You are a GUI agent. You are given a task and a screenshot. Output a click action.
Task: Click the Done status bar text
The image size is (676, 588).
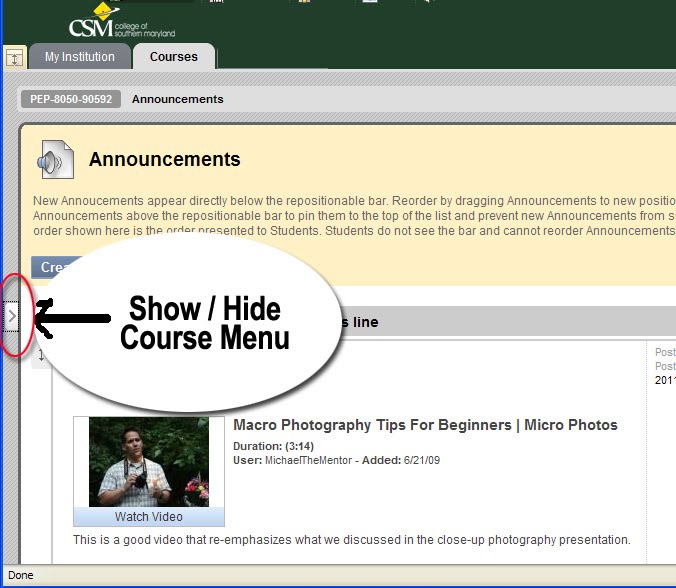coord(21,575)
